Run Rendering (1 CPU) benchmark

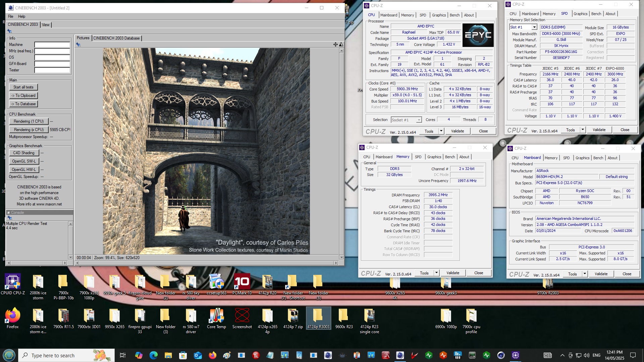coord(29,121)
